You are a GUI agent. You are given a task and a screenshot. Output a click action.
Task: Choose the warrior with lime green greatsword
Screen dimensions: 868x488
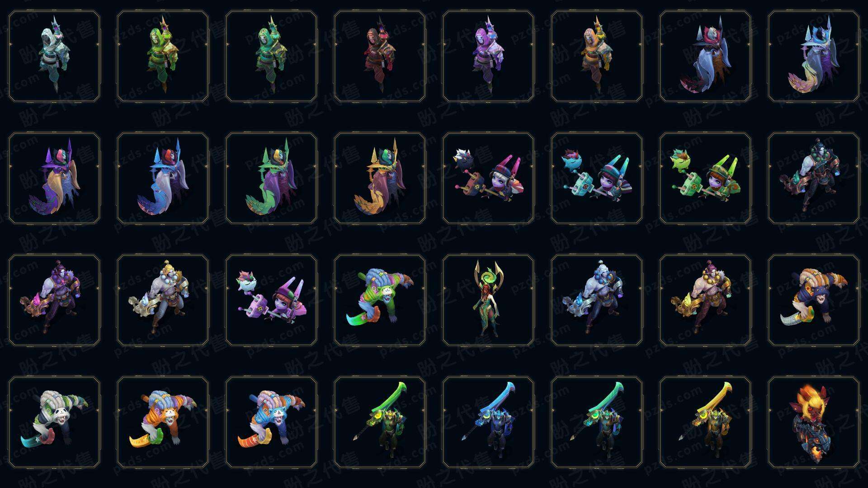click(380, 422)
